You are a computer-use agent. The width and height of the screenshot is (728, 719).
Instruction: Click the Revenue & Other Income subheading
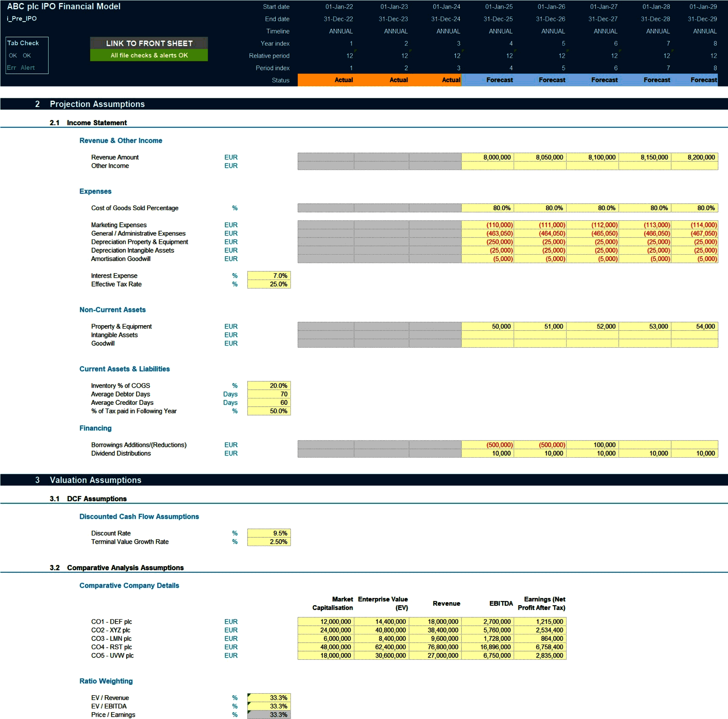point(121,141)
